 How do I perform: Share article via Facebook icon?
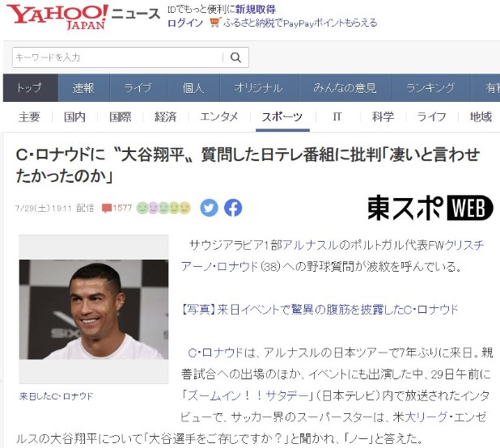233,208
